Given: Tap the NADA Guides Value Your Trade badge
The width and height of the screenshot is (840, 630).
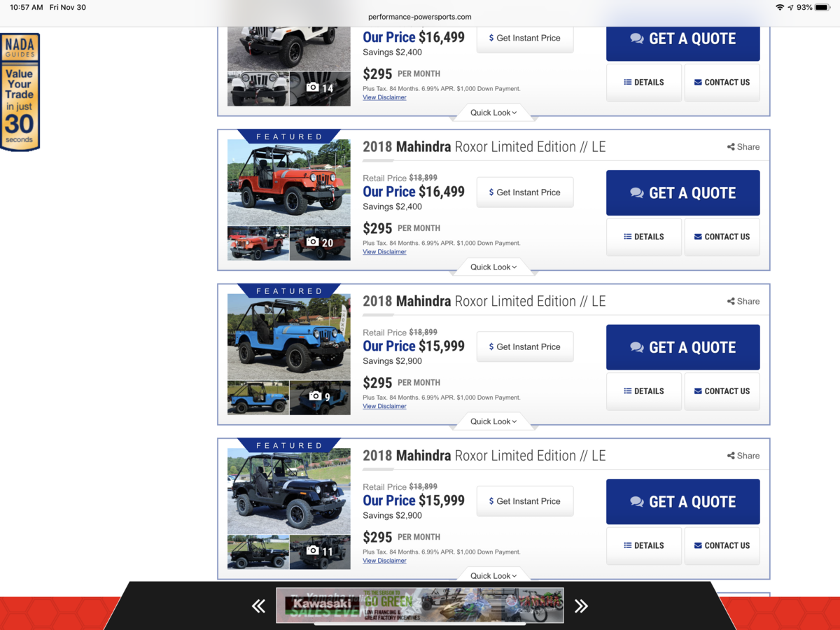Looking at the screenshot, I should (x=20, y=92).
